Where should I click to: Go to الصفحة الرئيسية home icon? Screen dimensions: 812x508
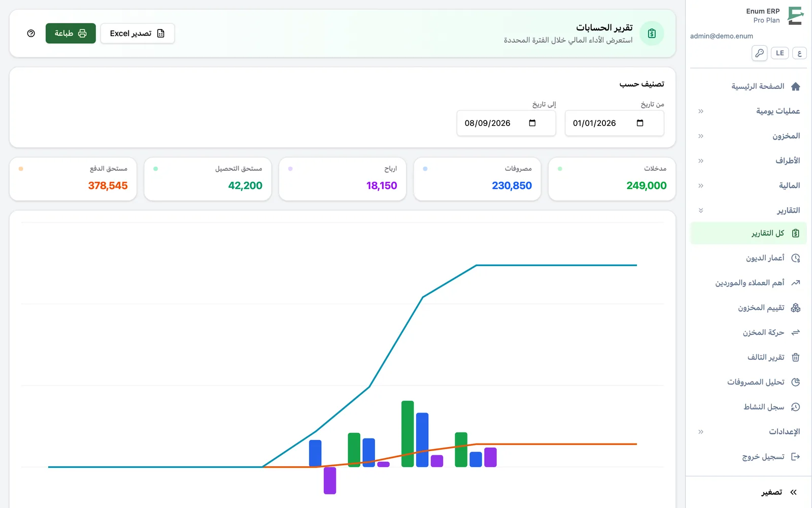(x=796, y=86)
